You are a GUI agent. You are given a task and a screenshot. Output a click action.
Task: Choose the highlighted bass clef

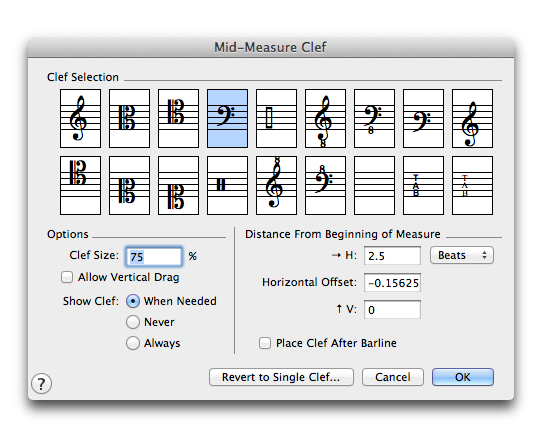(x=227, y=118)
